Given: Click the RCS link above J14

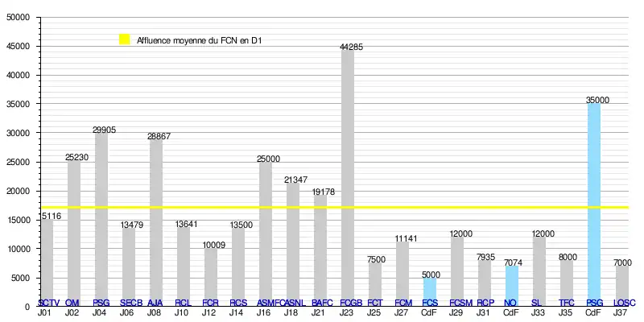Looking at the screenshot, I should pyautogui.click(x=237, y=303).
